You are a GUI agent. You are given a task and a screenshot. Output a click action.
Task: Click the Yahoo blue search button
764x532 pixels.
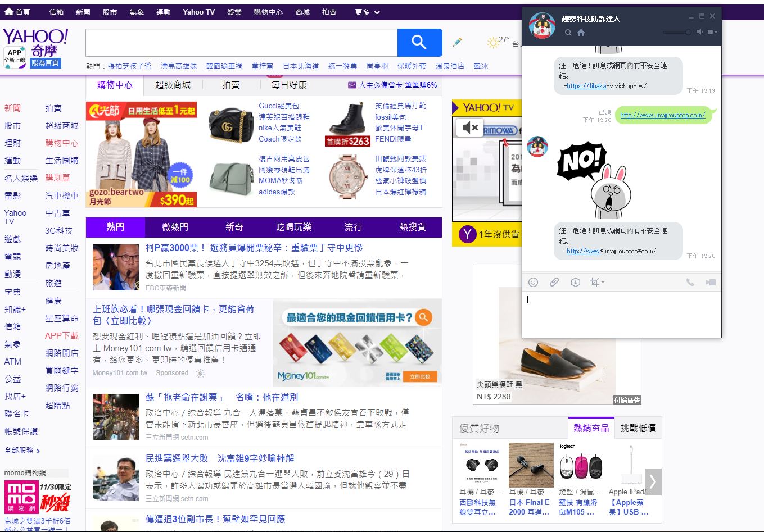point(419,43)
